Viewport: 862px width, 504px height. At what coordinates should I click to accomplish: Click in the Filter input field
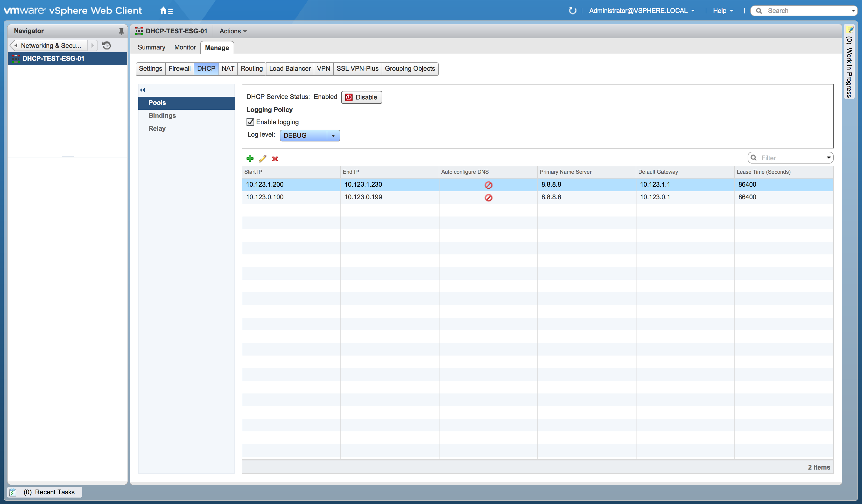[790, 158]
